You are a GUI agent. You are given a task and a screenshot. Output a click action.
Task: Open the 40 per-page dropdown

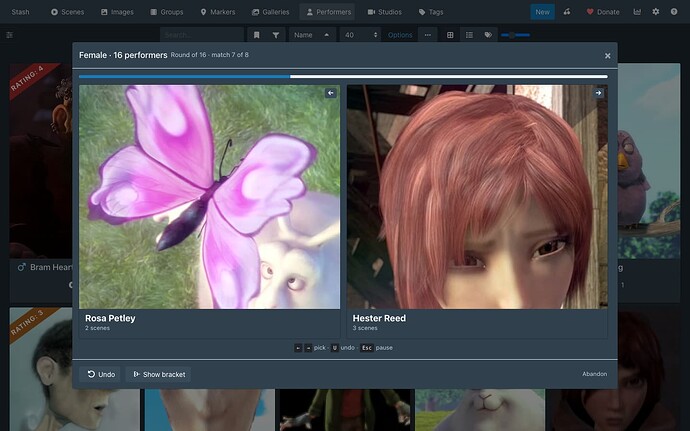click(x=360, y=35)
